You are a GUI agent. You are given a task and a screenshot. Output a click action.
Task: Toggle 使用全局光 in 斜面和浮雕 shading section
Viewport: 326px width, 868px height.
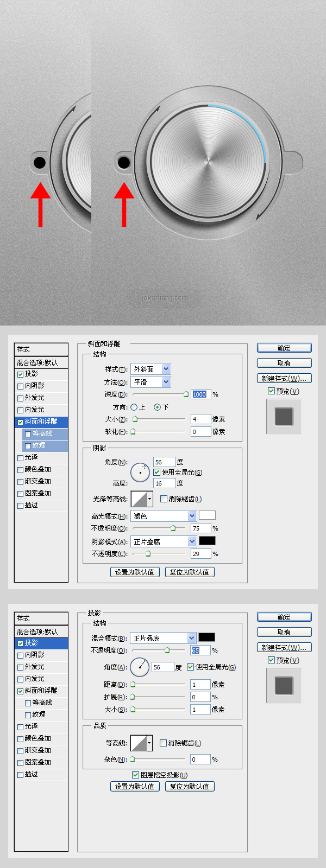156,473
